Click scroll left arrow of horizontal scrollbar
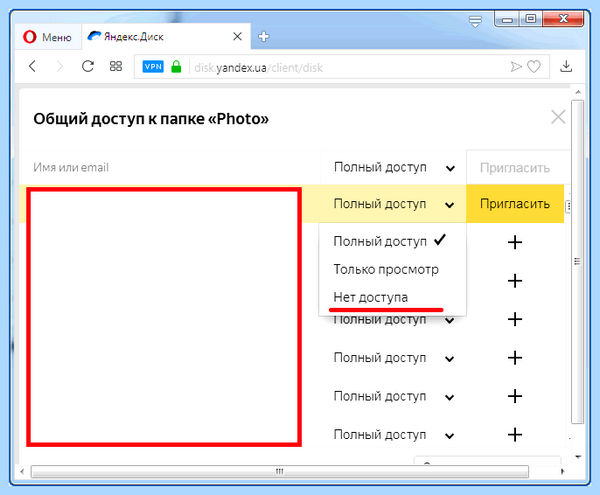 [22, 471]
